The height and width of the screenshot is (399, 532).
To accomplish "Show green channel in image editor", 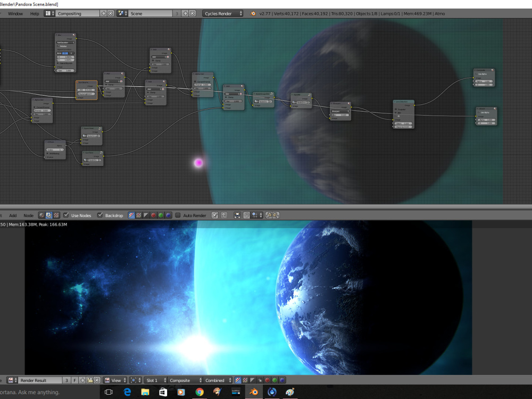I will coord(275,380).
